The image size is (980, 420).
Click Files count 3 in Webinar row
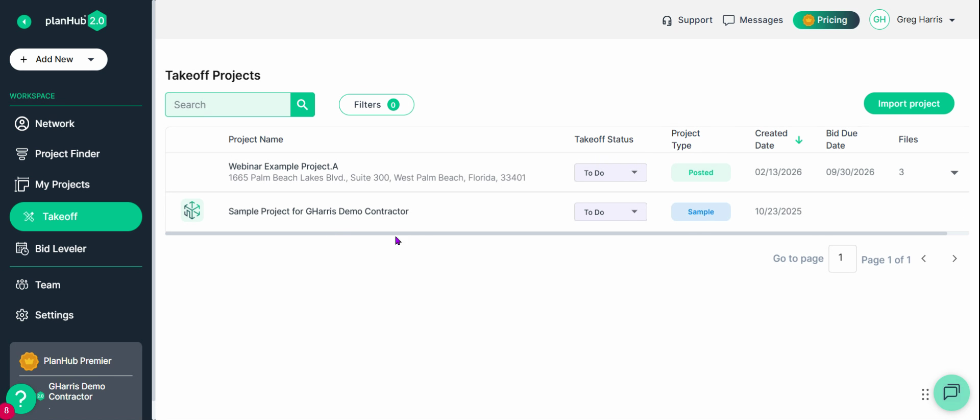(901, 172)
